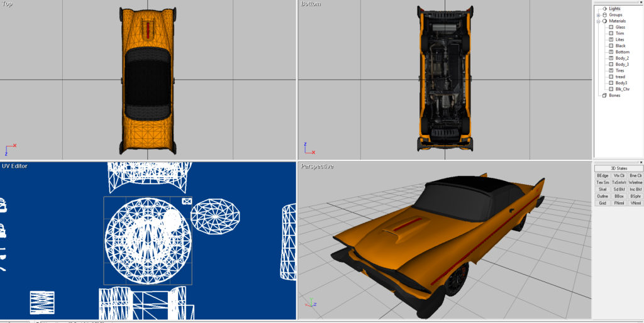644x323 pixels.
Task: Toggle the Grid display state
Action: pos(602,203)
